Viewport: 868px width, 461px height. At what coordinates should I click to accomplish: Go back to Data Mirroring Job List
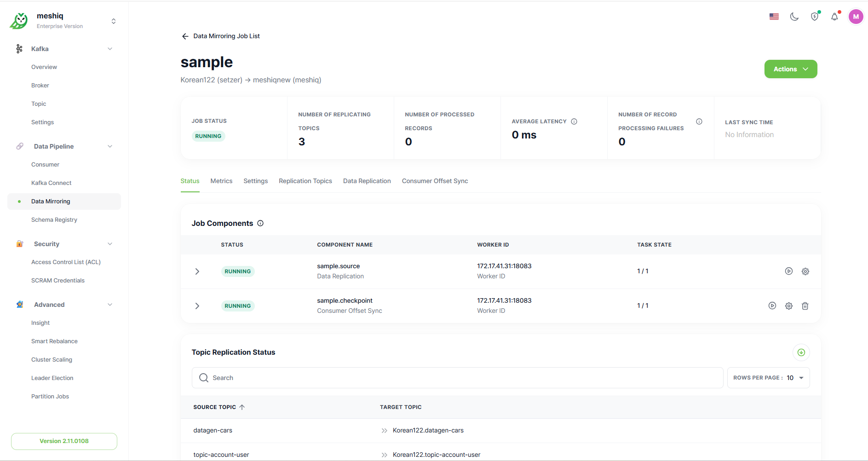[221, 36]
